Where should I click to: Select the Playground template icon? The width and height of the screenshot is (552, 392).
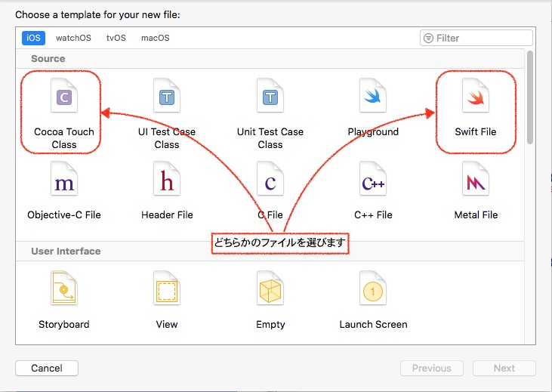tap(373, 95)
